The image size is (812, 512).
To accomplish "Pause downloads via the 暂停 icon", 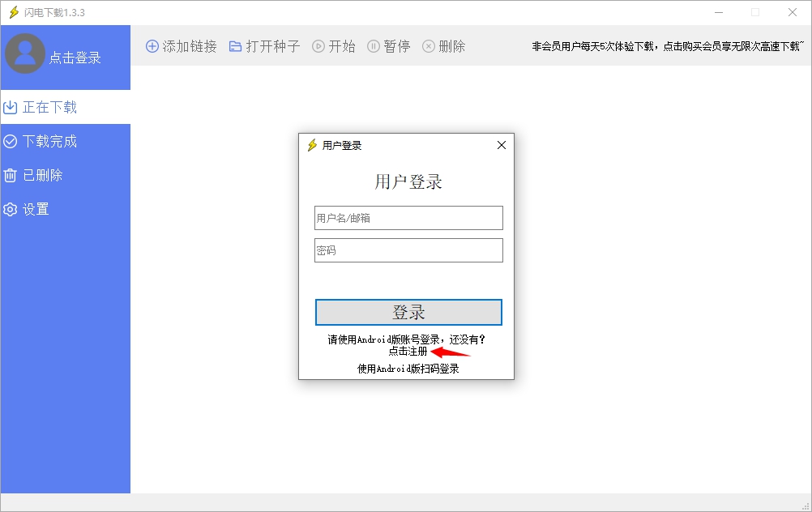I will tap(374, 46).
